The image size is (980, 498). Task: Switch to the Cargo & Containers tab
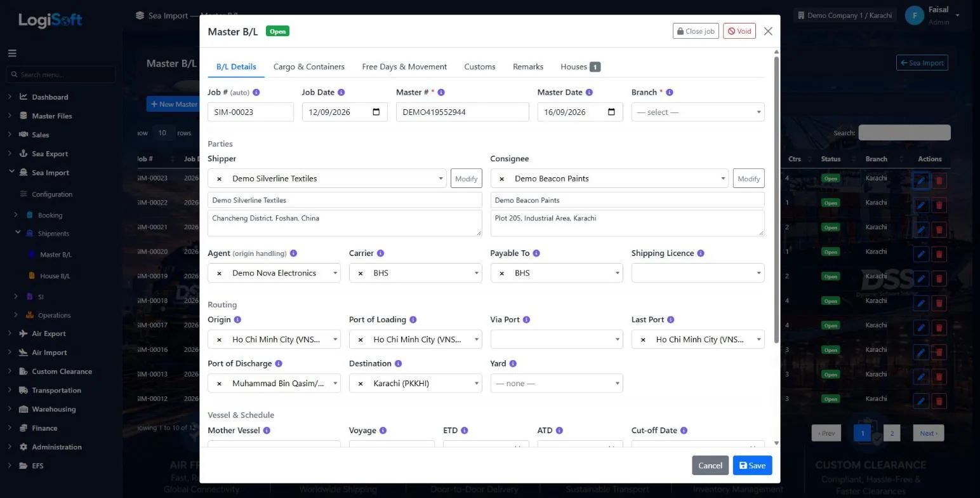point(309,67)
